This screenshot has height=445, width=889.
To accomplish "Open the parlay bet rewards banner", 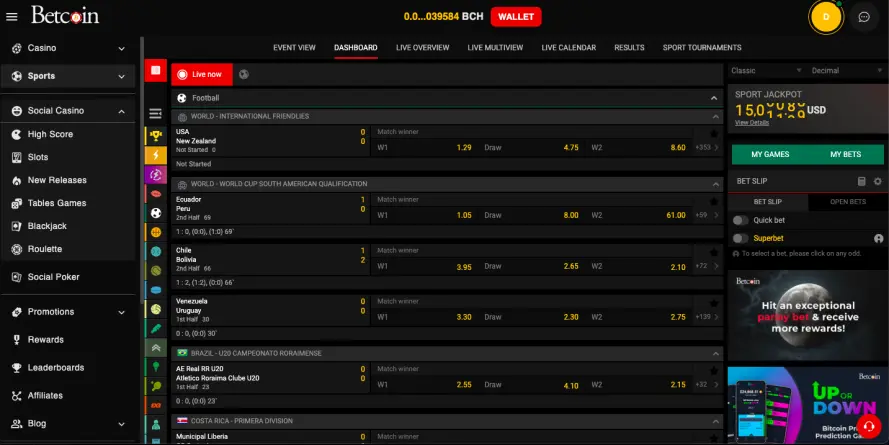I will tap(807, 315).
